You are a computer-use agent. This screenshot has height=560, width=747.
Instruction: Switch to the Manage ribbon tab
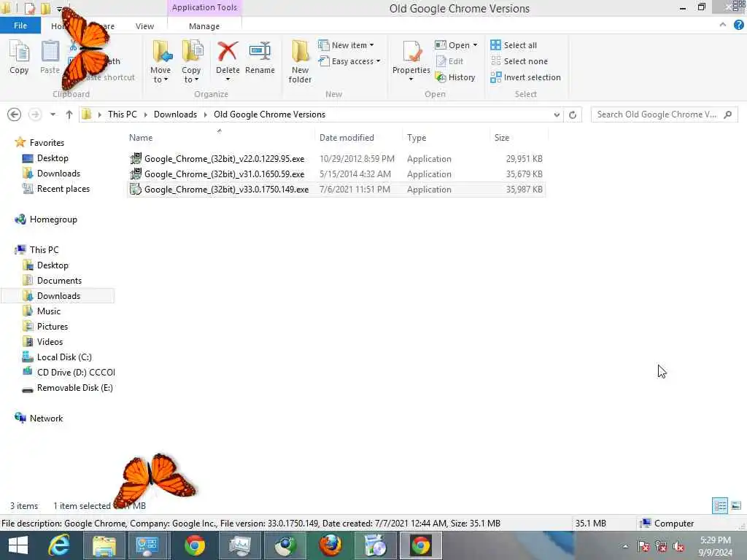click(204, 26)
